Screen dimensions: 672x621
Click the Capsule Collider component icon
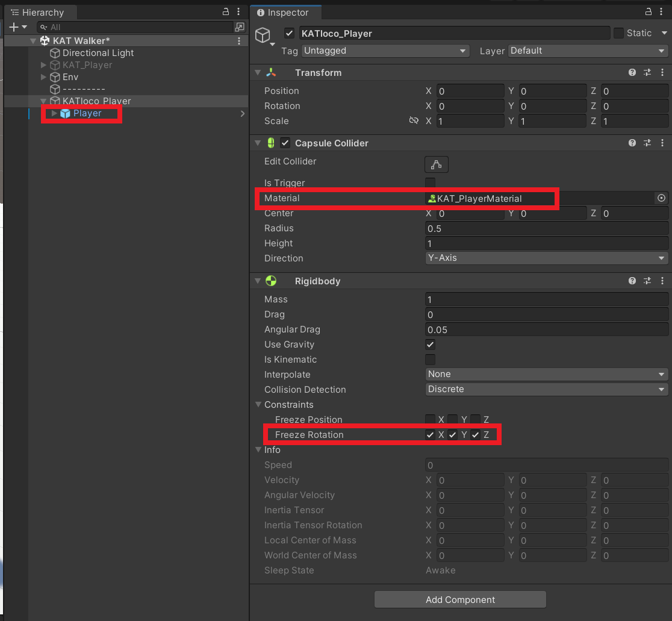[x=271, y=143]
